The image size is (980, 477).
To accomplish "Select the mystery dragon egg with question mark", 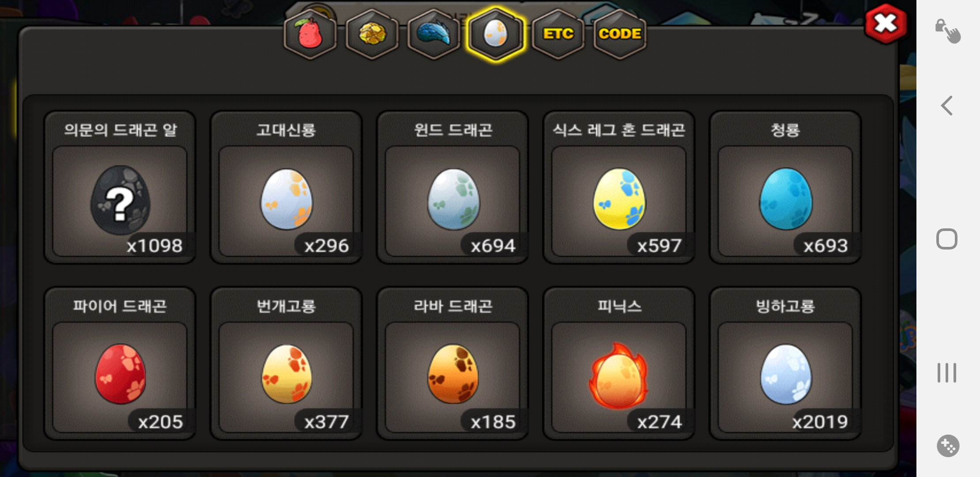I will (120, 188).
